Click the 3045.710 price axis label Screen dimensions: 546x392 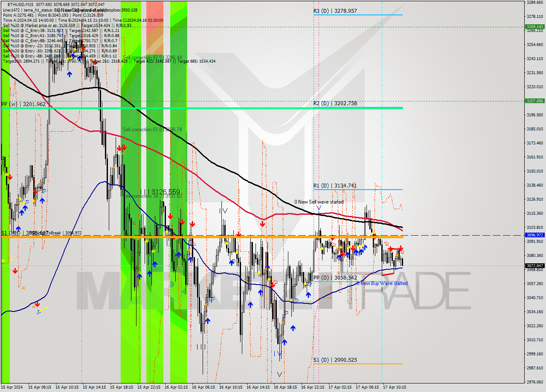coord(534,297)
